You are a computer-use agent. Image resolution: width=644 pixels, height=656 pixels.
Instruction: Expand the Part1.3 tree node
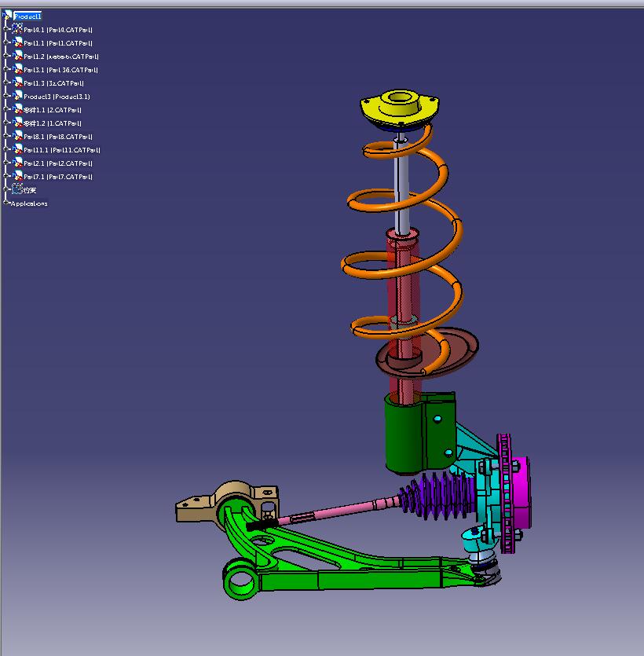click(x=5, y=82)
